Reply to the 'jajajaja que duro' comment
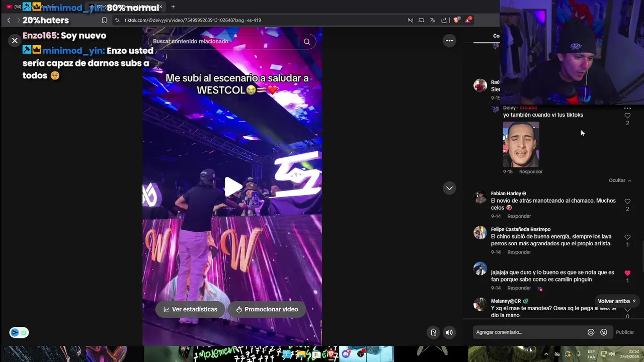This screenshot has height=362, width=644. point(519,288)
